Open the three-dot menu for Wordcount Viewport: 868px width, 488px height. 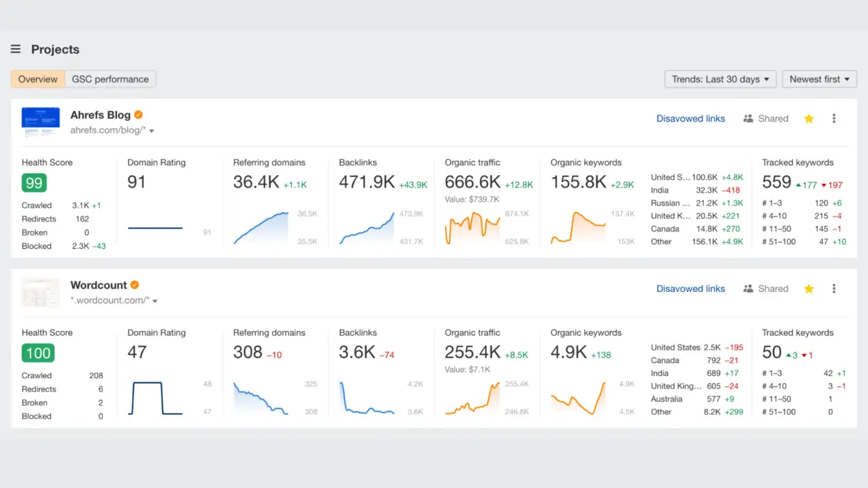tap(834, 288)
